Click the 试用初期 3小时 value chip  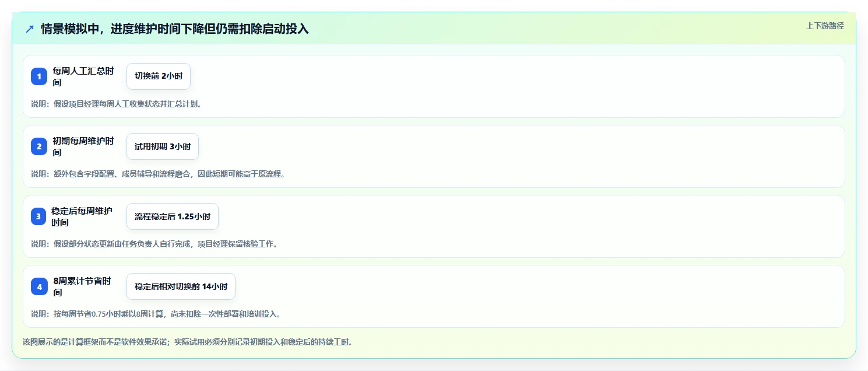pyautogui.click(x=163, y=146)
